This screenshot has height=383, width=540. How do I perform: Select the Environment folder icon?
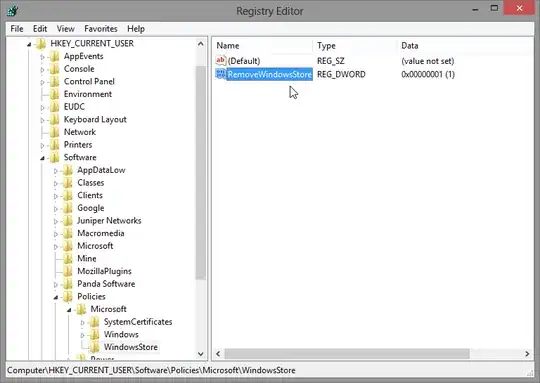coord(54,94)
